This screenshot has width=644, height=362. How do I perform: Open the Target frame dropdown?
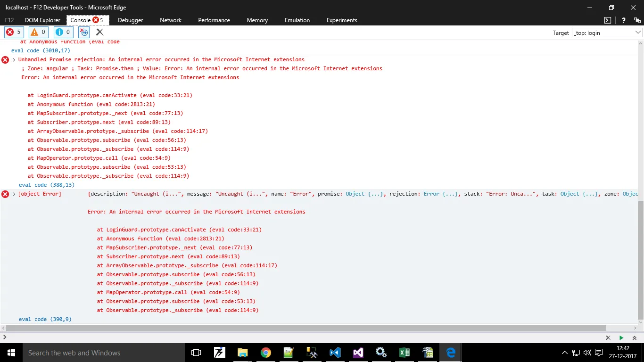point(607,33)
